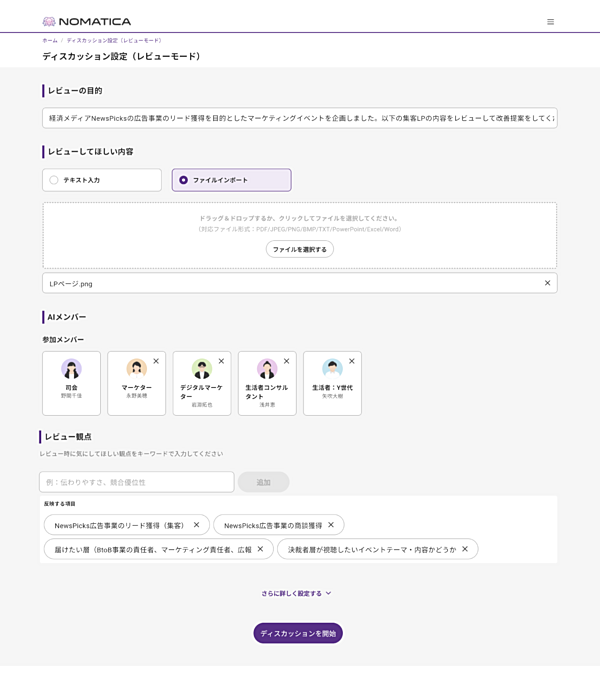Open the hamburger menu in the header
Screen dimensions: 600x678
pyautogui.click(x=550, y=21)
